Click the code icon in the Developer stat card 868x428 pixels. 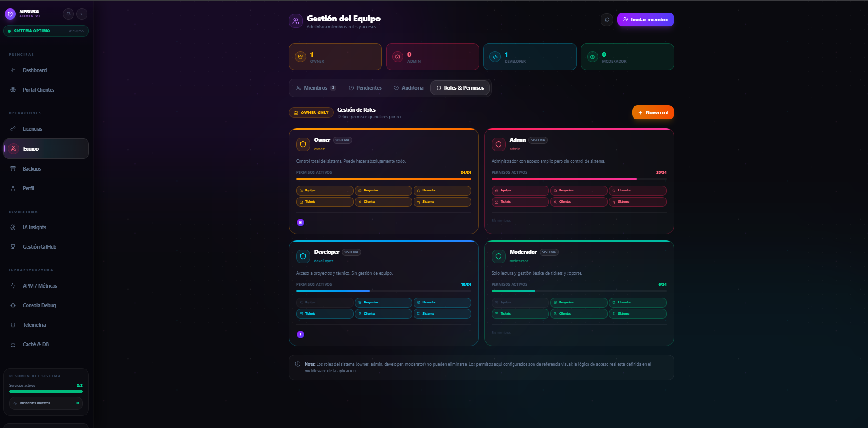coord(495,57)
